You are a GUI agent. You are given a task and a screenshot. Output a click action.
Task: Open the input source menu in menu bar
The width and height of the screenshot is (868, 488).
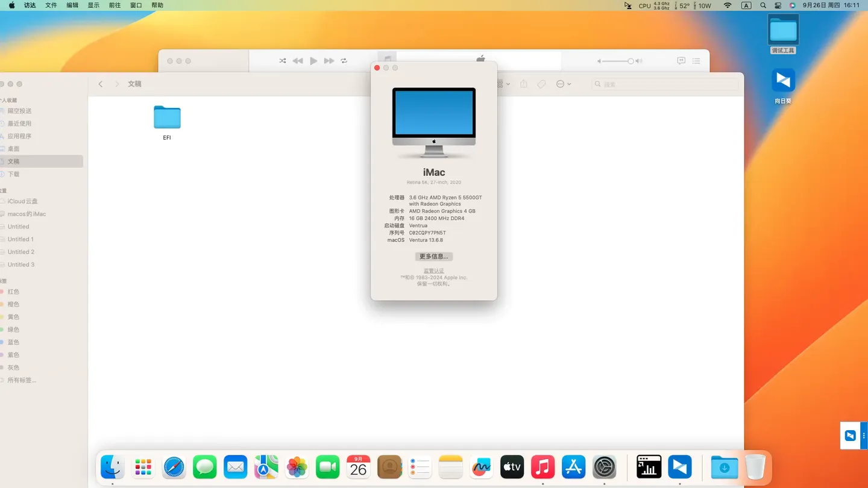click(746, 5)
